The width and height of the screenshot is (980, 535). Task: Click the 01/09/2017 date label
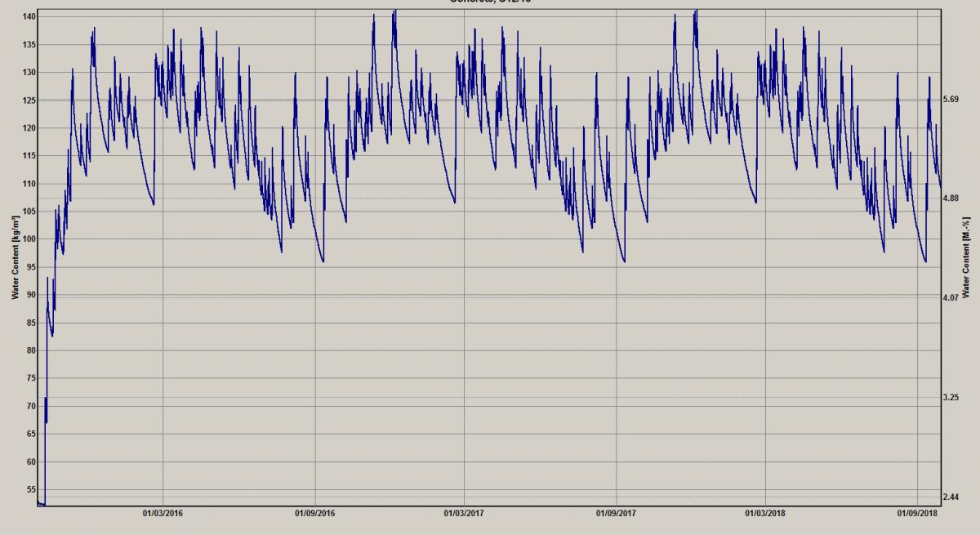(616, 514)
